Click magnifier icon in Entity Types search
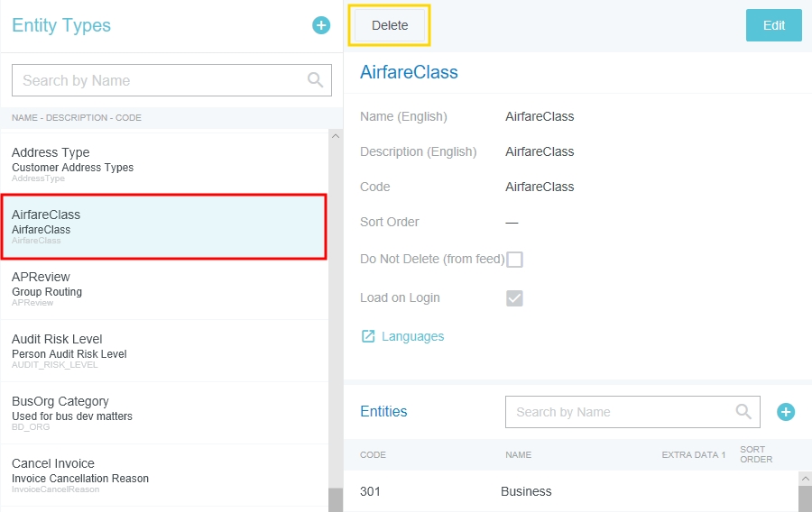This screenshot has width=812, height=512. pos(315,80)
